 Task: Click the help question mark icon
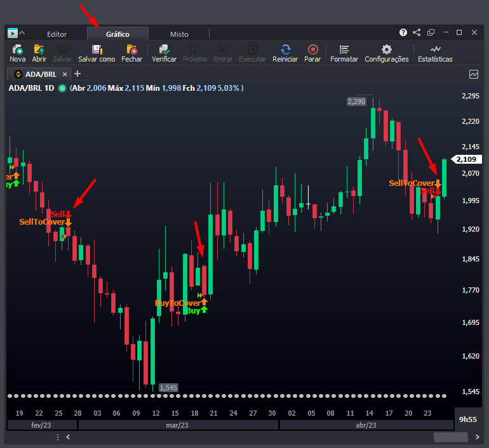pos(403,32)
